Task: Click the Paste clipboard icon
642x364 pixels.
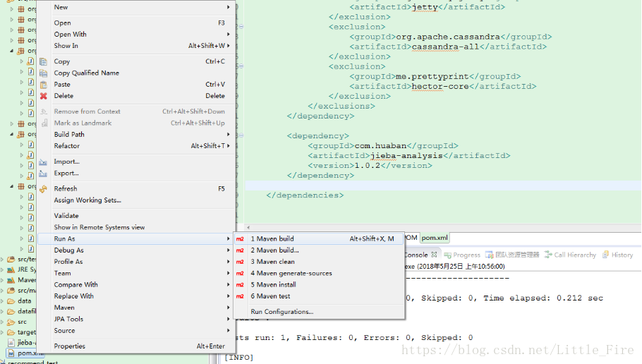Action: click(43, 85)
